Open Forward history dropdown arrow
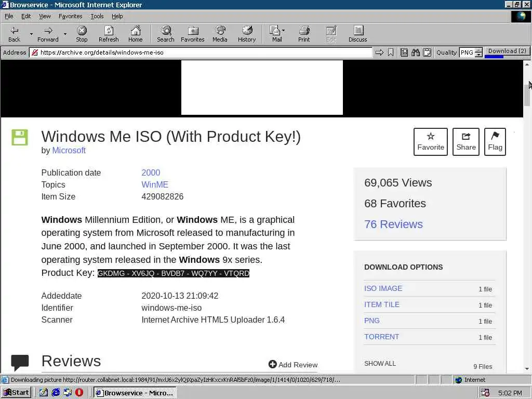Image resolution: width=532 pixels, height=399 pixels. 65,34
